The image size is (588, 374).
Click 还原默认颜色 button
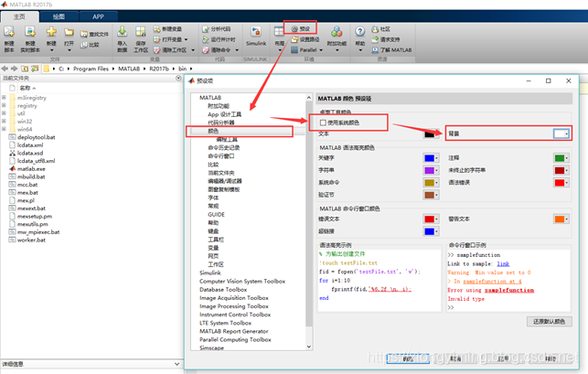pyautogui.click(x=550, y=322)
